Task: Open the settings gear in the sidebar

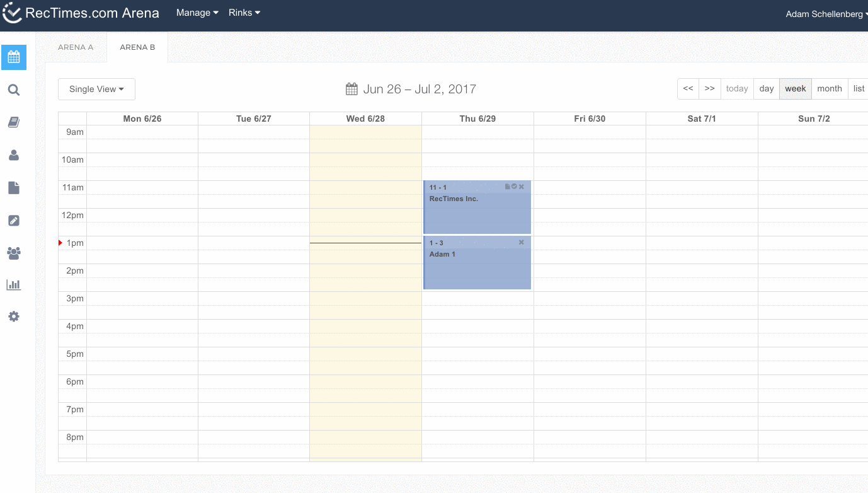Action: click(14, 316)
